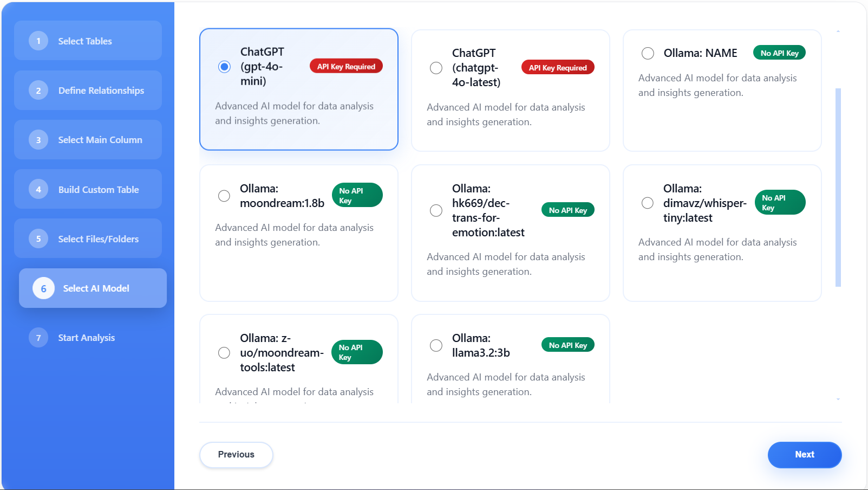Click the description text on the ChatGPT gpt-4o-mini card
Image resolution: width=868 pixels, height=490 pixels.
[x=294, y=113]
